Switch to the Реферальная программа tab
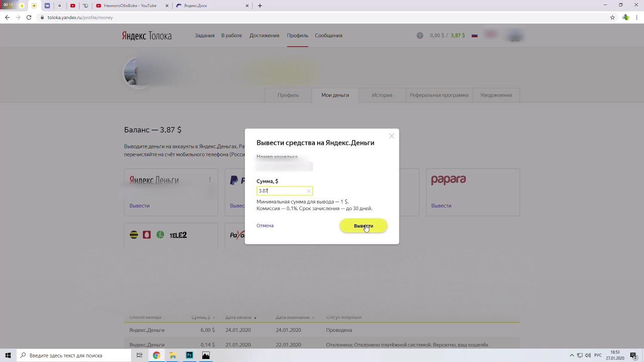 point(439,95)
